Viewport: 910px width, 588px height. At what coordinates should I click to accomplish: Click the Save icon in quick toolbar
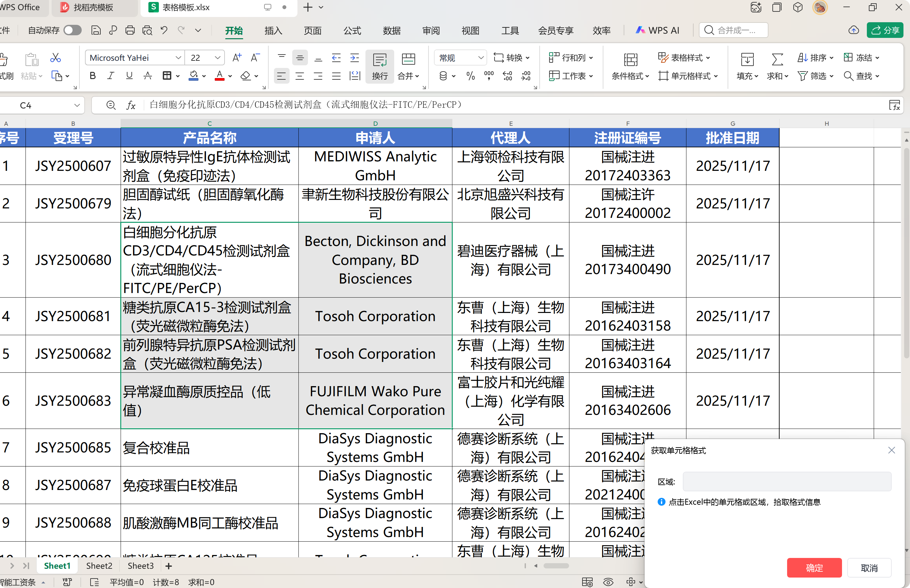point(96,30)
